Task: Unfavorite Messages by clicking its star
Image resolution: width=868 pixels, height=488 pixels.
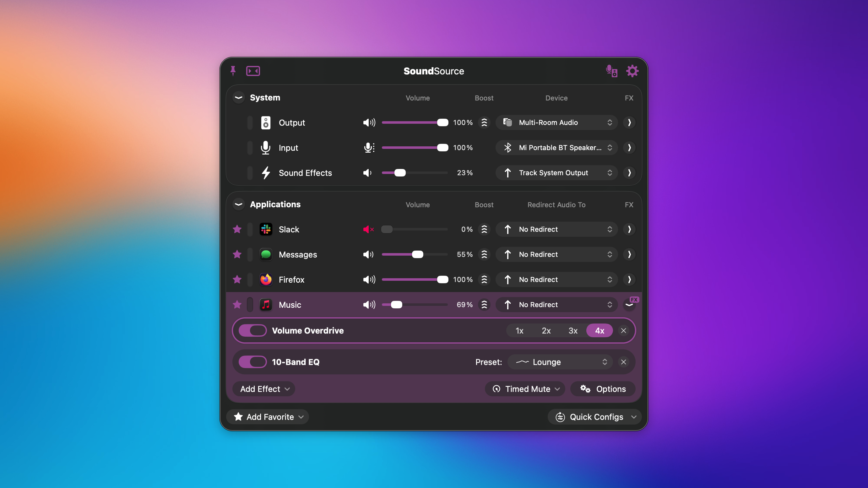Action: pos(237,254)
